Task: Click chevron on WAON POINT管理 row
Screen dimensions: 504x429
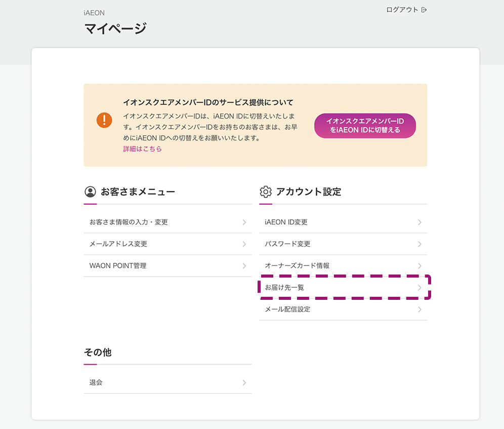Action: coord(244,266)
